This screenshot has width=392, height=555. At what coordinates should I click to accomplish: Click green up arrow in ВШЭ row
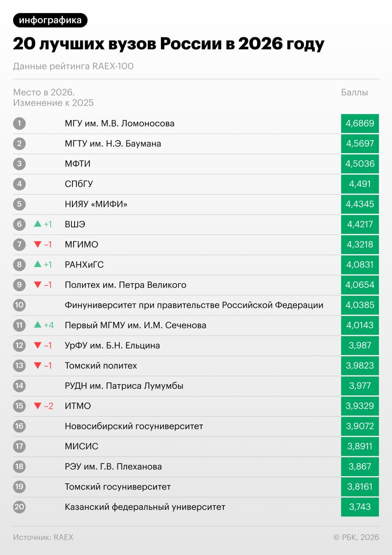[x=38, y=224]
